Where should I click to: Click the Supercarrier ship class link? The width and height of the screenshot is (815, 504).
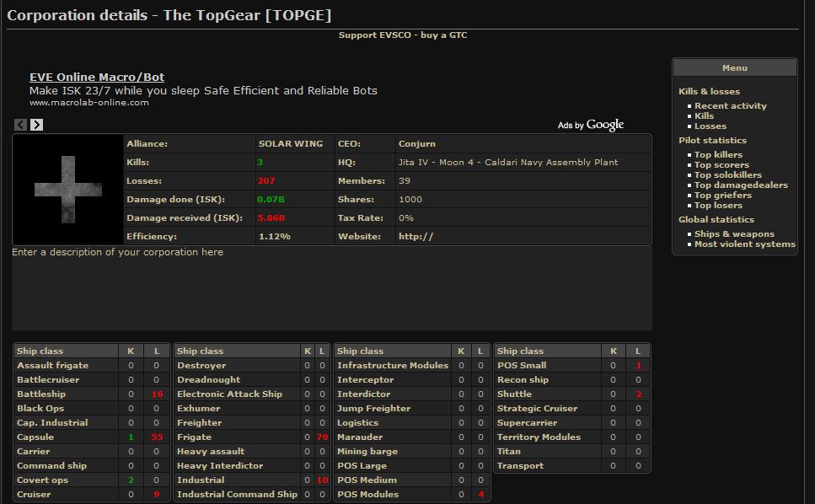[527, 423]
